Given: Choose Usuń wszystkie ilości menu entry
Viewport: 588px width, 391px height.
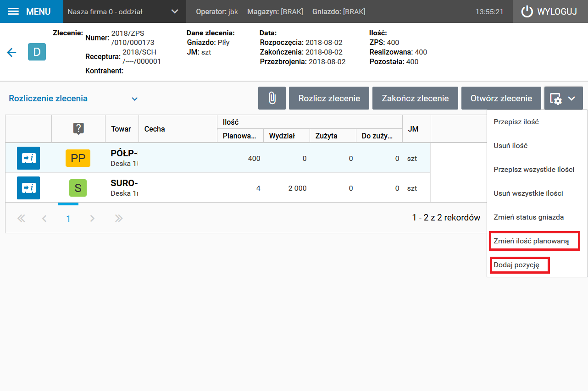Looking at the screenshot, I should click(537, 193).
